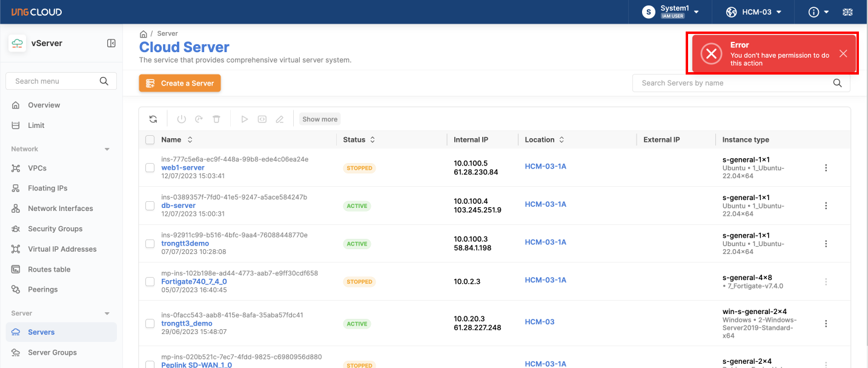Collapse the sidebar using the panel icon
The width and height of the screenshot is (868, 368).
tap(111, 43)
